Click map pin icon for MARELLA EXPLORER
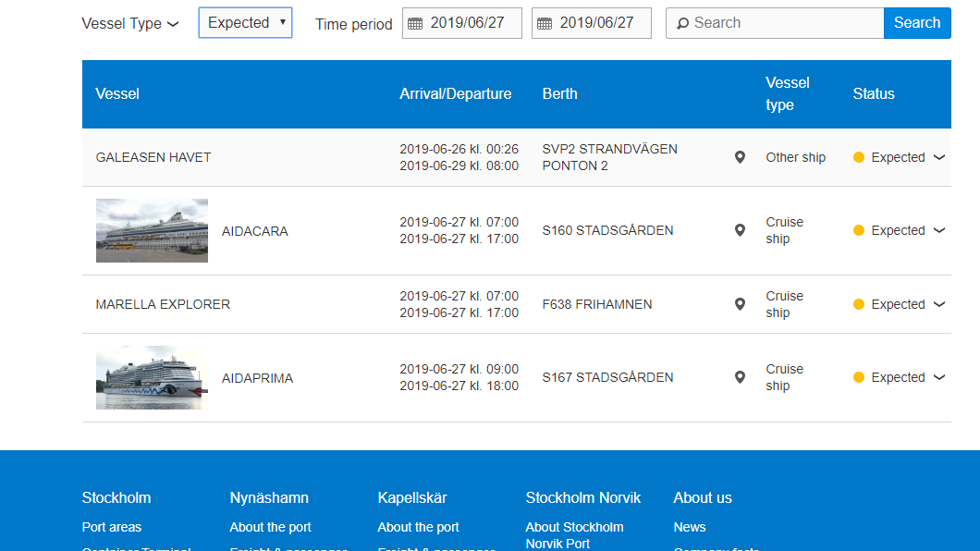 740,304
